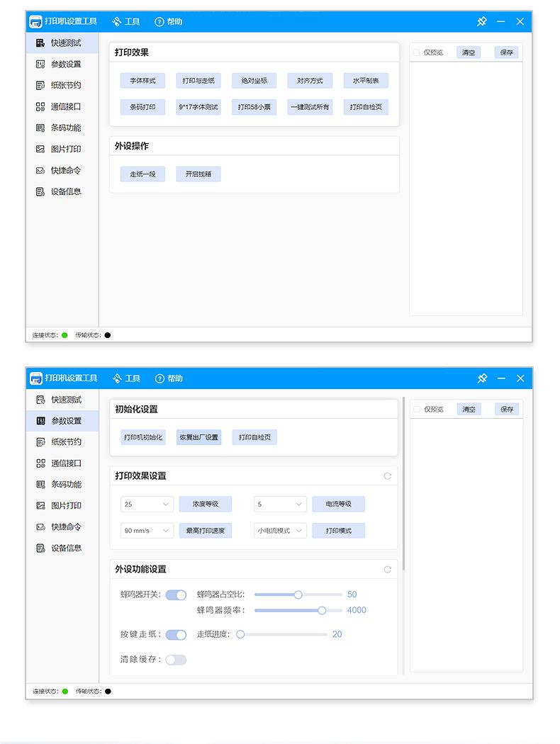
Task: Open 快捷命令 in the upper window's sidebar
Action: pos(65,171)
